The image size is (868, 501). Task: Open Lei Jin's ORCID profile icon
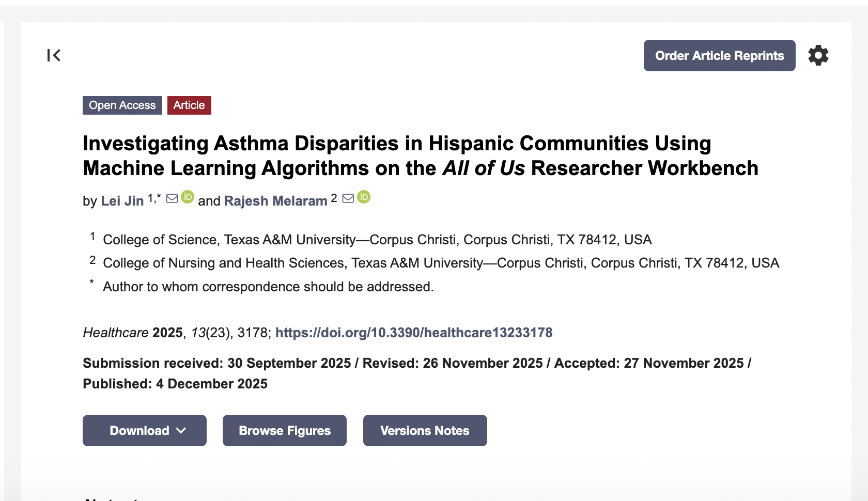click(187, 197)
